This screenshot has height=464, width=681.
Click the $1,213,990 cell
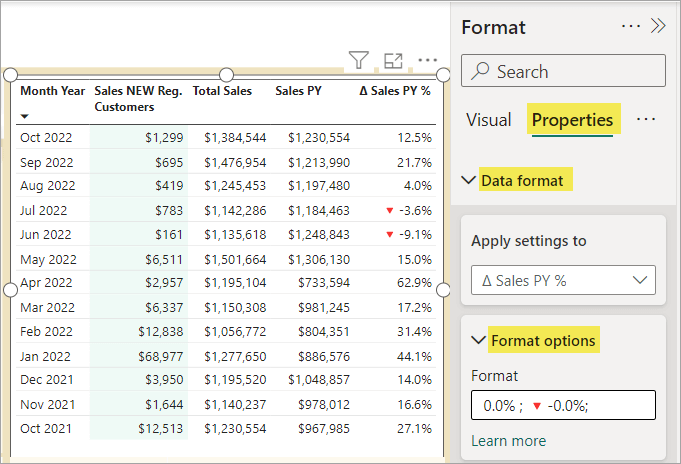(319, 162)
